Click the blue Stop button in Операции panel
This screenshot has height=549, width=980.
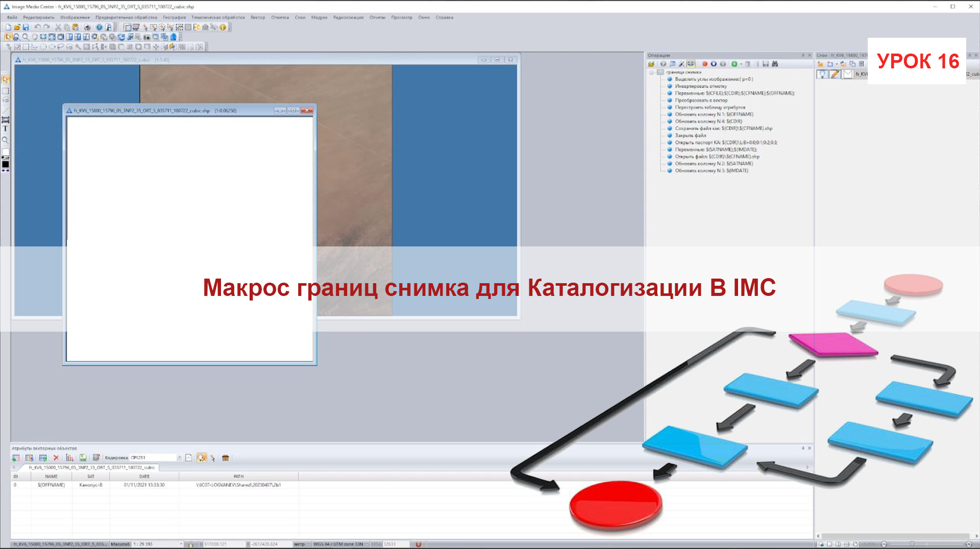click(714, 64)
